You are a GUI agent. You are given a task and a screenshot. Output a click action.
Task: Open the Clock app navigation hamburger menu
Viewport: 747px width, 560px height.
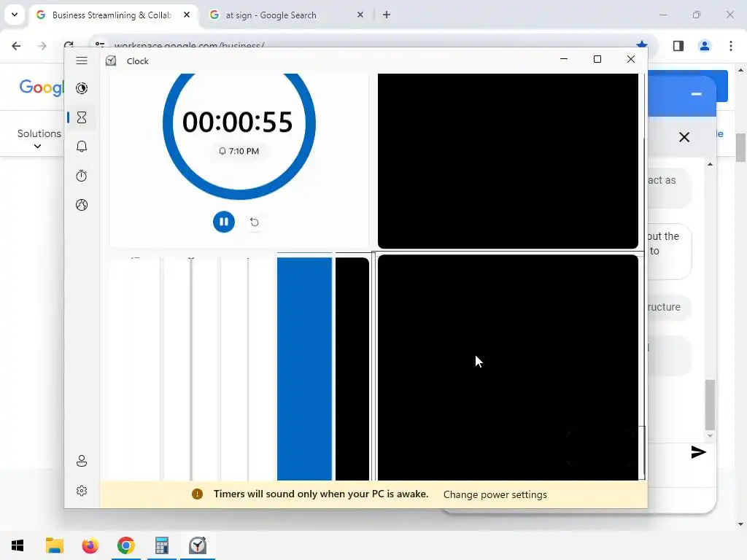[82, 61]
